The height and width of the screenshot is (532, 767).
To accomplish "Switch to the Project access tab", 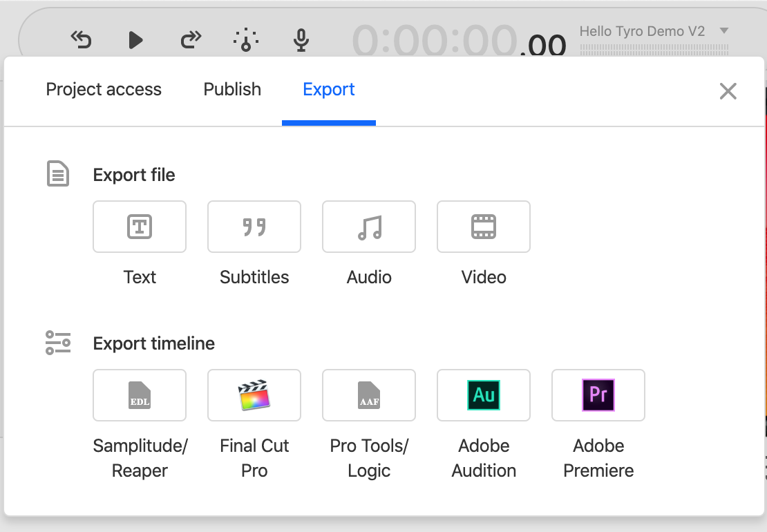I will click(104, 90).
